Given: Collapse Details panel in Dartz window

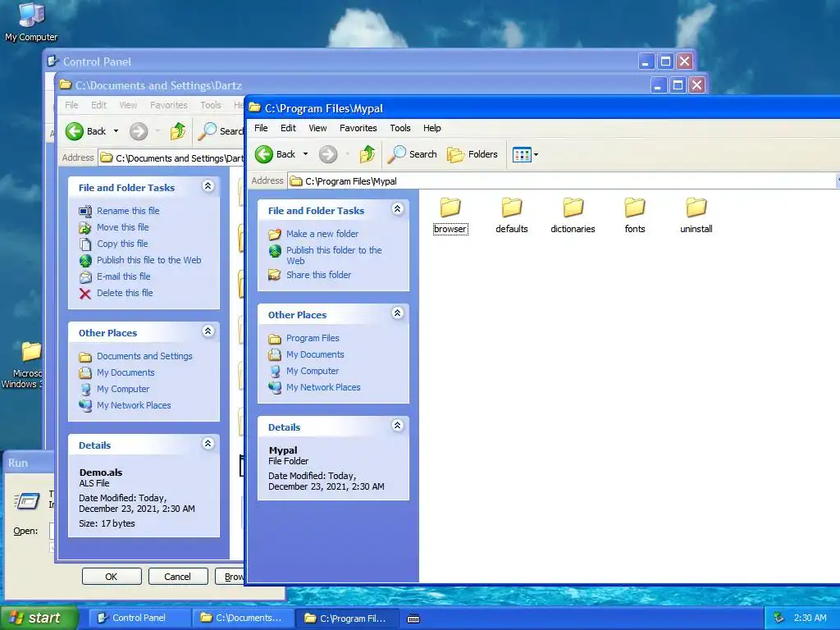Looking at the screenshot, I should click(208, 444).
